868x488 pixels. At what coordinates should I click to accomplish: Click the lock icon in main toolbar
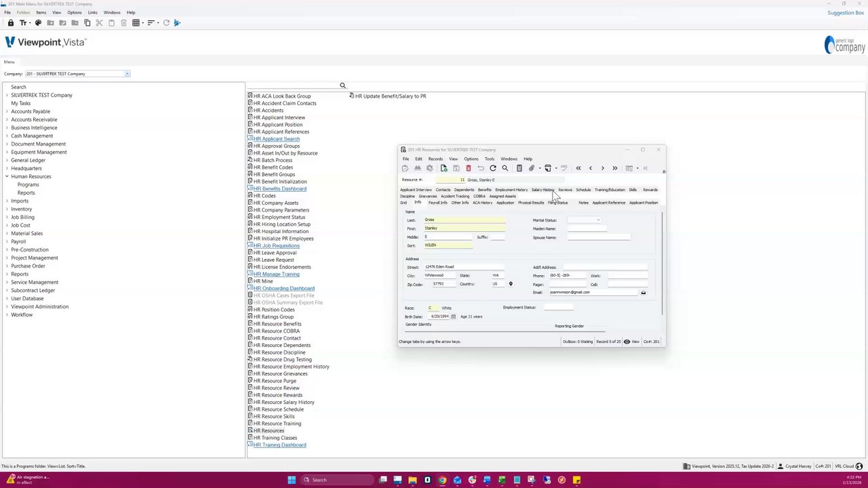coord(11,23)
